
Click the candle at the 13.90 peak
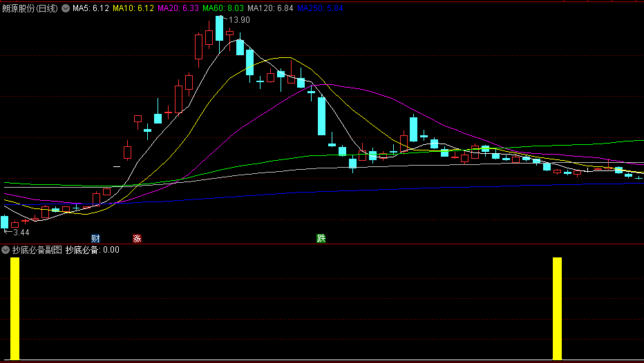click(x=219, y=29)
